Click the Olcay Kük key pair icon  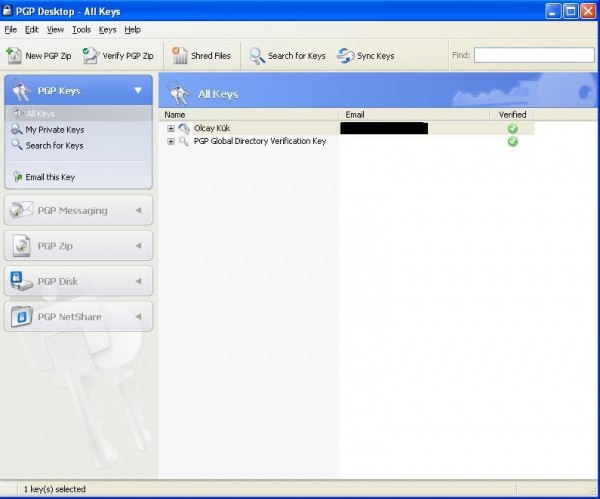point(184,129)
